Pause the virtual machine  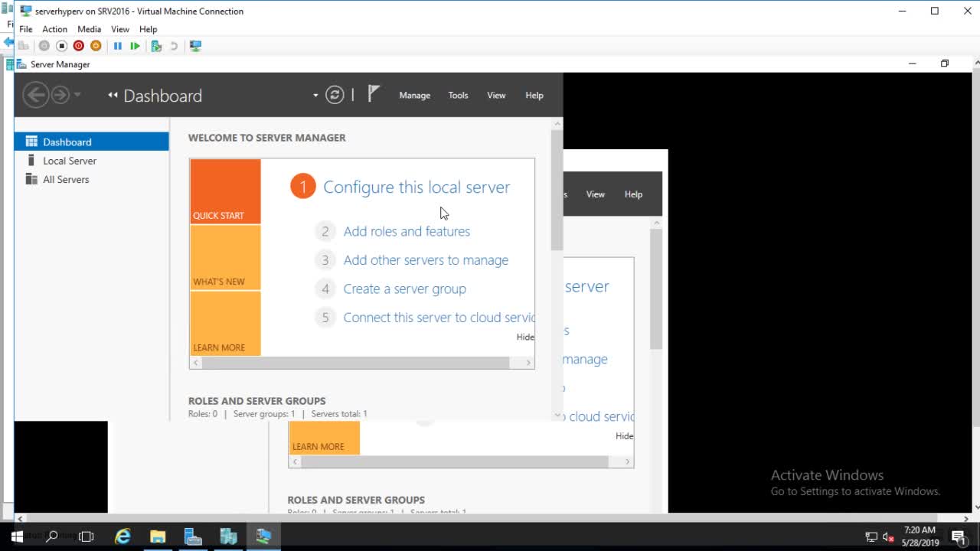pos(118,46)
